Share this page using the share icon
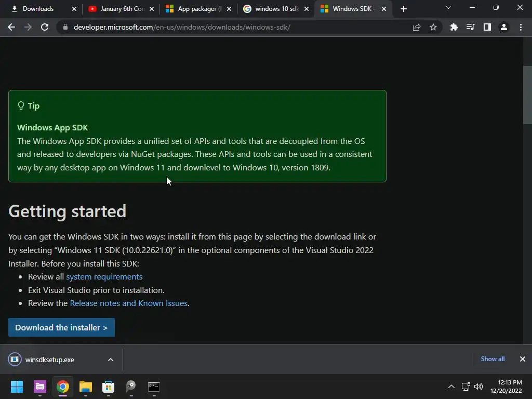This screenshot has height=399, width=532. pyautogui.click(x=417, y=27)
